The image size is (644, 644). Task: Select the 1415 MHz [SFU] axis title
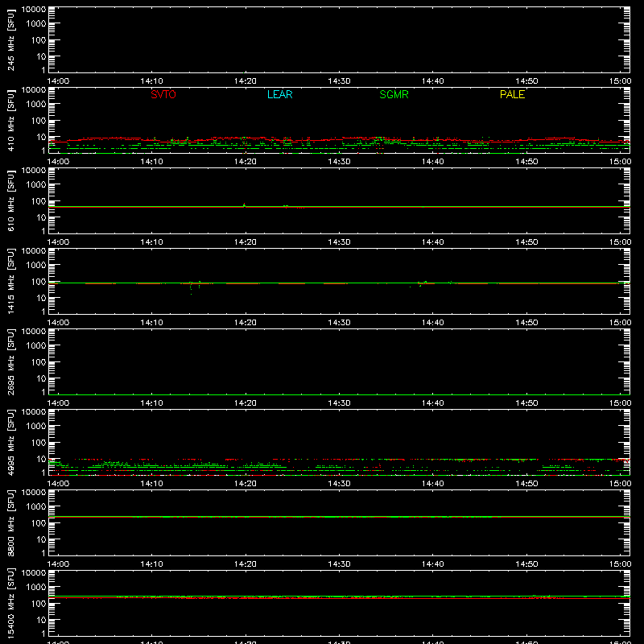coord(11,282)
